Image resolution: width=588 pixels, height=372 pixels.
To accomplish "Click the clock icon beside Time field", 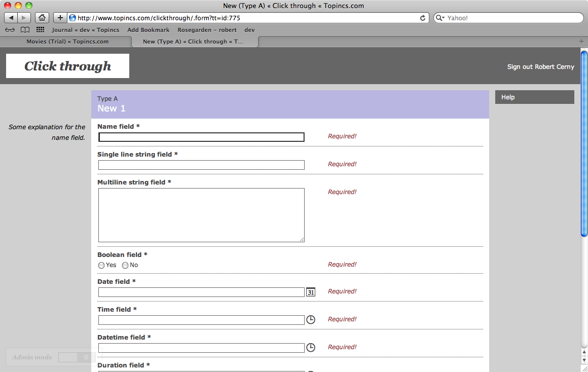I will click(x=311, y=320).
